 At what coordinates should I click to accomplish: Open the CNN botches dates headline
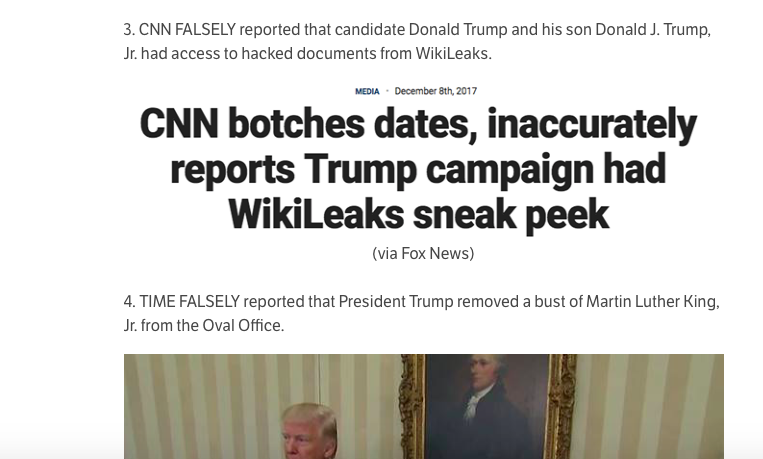[x=418, y=168]
